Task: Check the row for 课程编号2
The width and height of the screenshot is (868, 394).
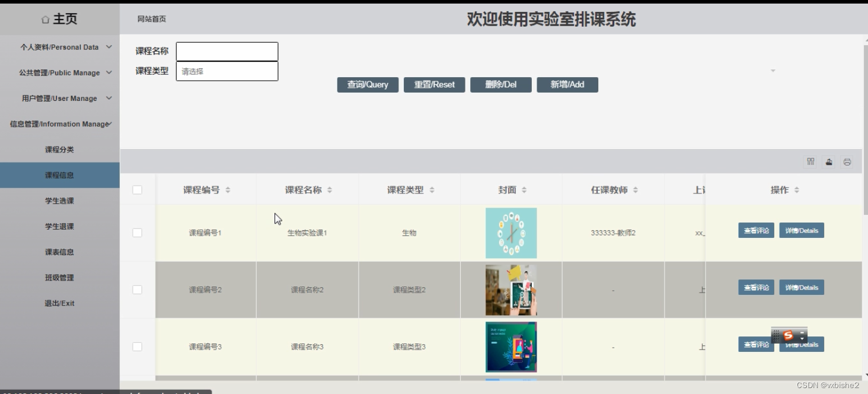Action: [x=137, y=290]
